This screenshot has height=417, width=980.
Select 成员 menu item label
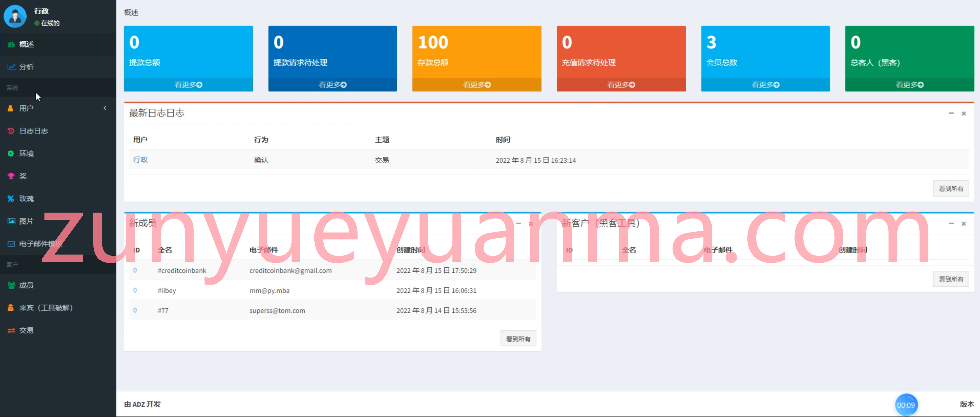pos(27,285)
